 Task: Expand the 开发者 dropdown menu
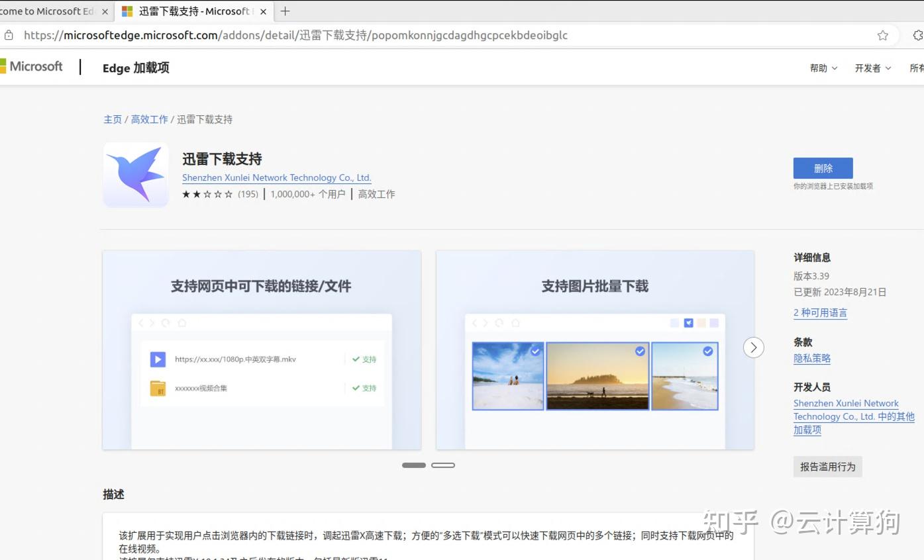872,68
